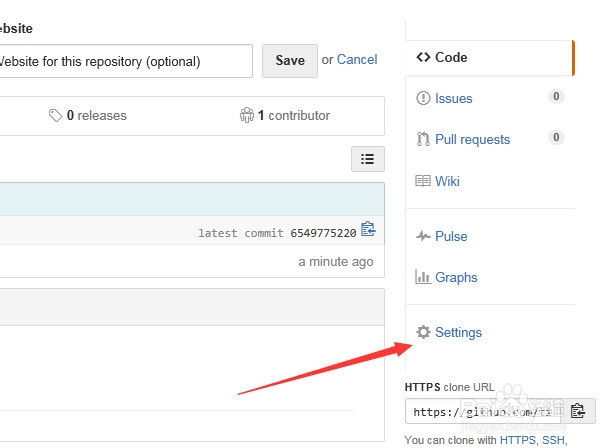This screenshot has width=600, height=448.
Task: Click the Wiki book icon
Action: click(x=423, y=181)
